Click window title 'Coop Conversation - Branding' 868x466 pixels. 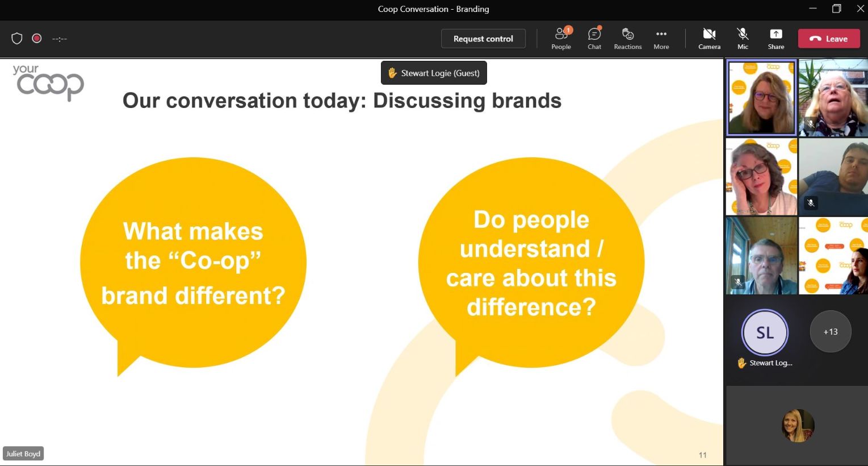[434, 9]
